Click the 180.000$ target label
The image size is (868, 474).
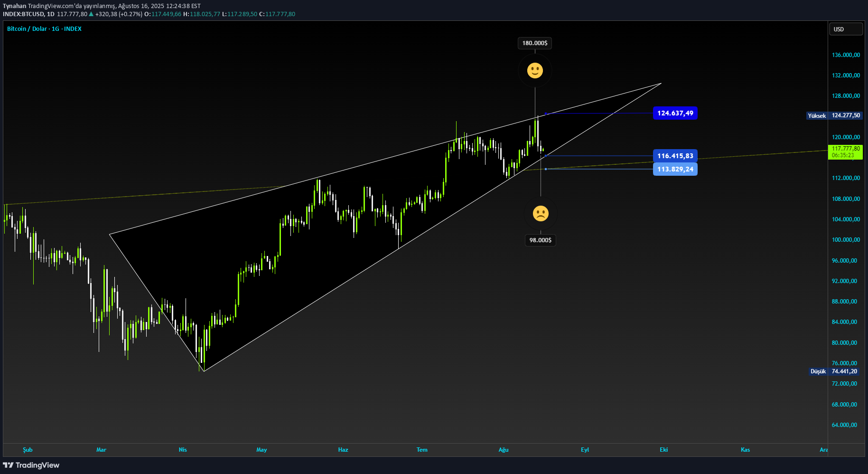click(x=535, y=43)
